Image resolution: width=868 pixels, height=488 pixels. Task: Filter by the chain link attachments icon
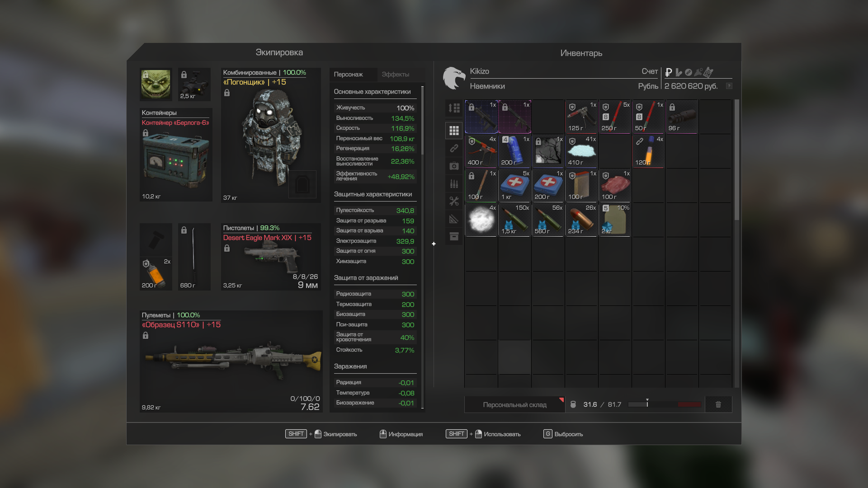[x=454, y=148]
